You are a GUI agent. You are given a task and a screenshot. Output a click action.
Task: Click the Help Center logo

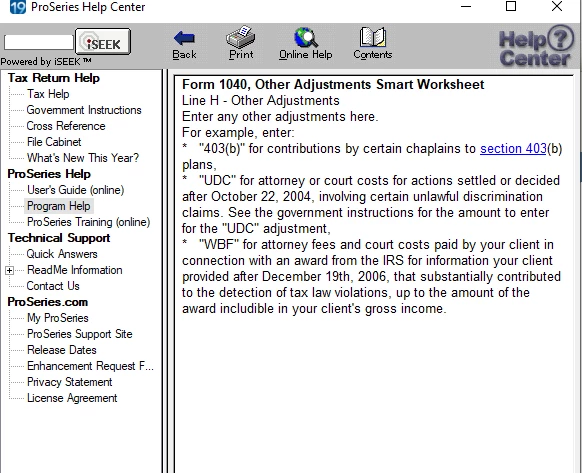pyautogui.click(x=536, y=46)
